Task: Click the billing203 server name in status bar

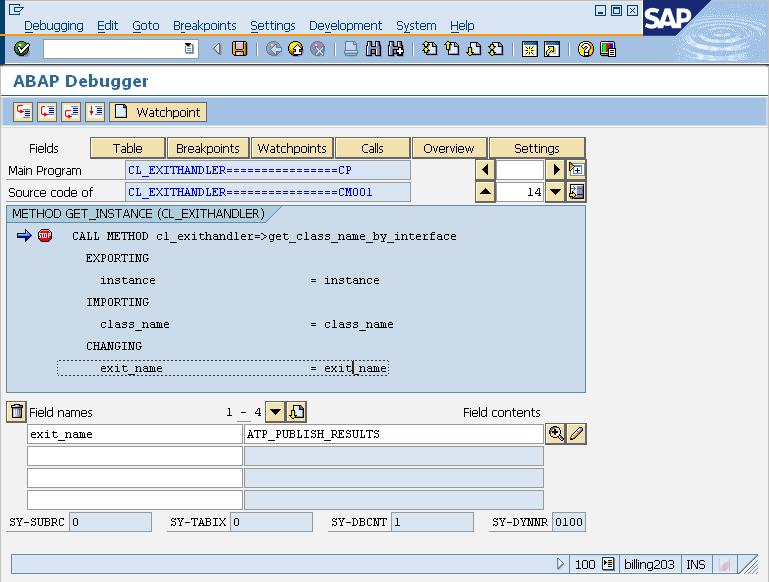Action: coord(649,564)
